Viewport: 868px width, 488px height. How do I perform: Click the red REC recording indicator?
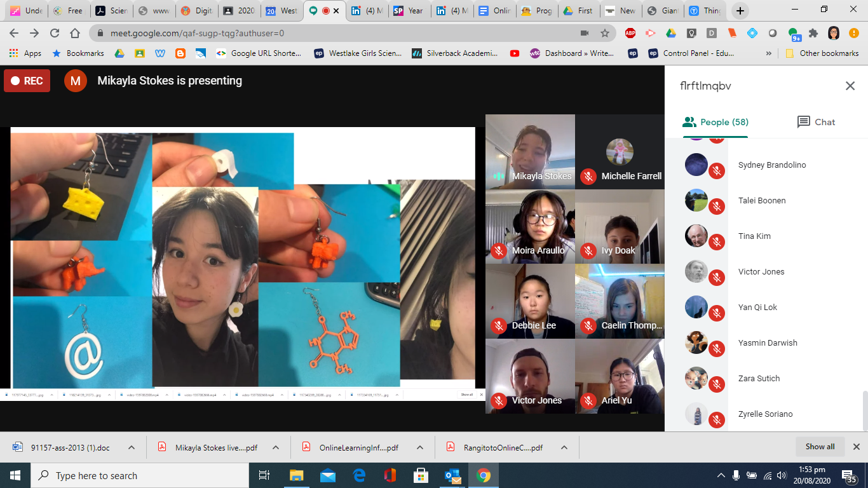27,81
